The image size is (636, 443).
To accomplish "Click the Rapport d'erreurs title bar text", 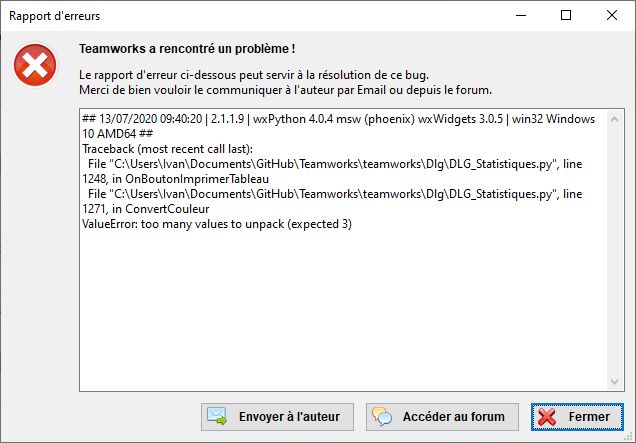I will (x=54, y=16).
